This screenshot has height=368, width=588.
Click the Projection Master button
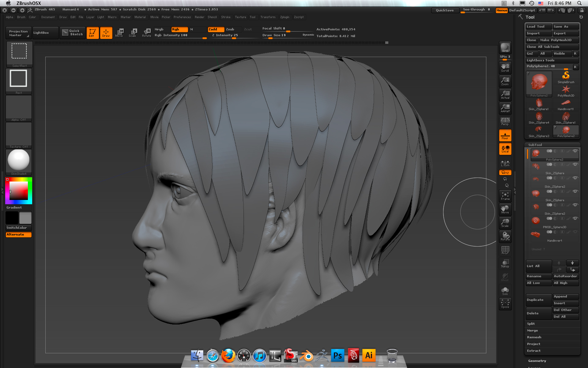(x=19, y=33)
